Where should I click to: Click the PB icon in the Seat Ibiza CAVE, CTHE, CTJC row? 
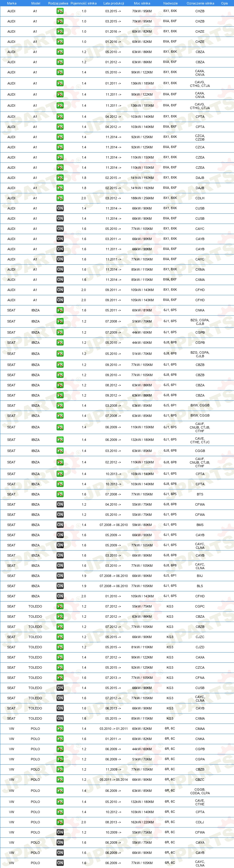[60, 440]
